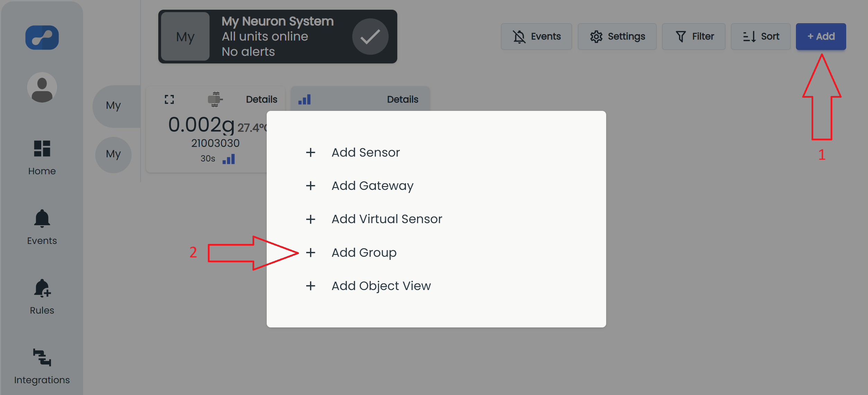Click the All units online status text
This screenshot has width=868, height=395.
[x=265, y=36]
